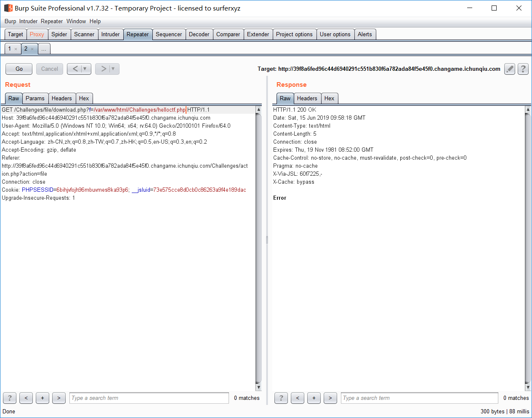
Task: Click the HTTP/1.1 200 OK response line
Action: click(x=295, y=110)
